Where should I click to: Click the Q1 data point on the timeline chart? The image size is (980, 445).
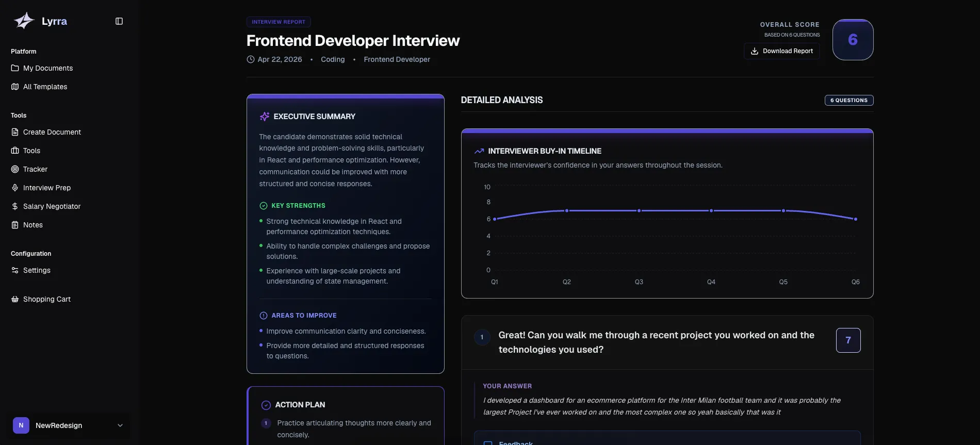tap(495, 219)
